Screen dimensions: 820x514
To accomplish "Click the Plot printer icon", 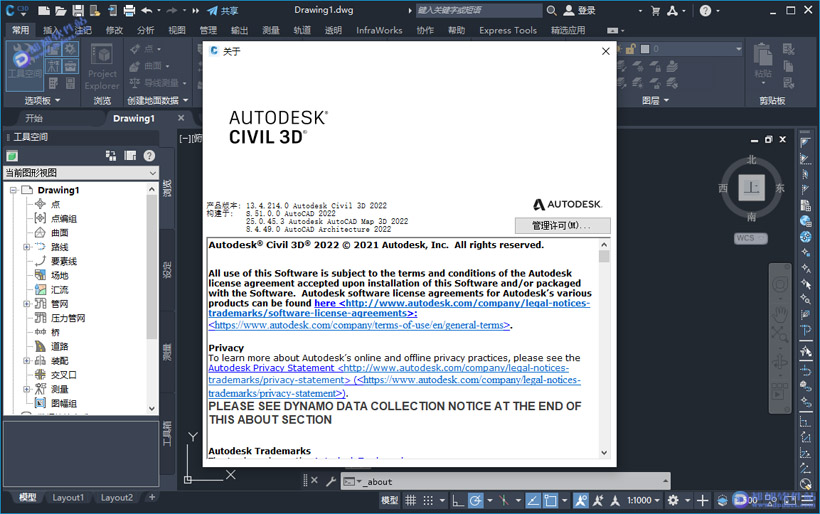I will [x=129, y=10].
